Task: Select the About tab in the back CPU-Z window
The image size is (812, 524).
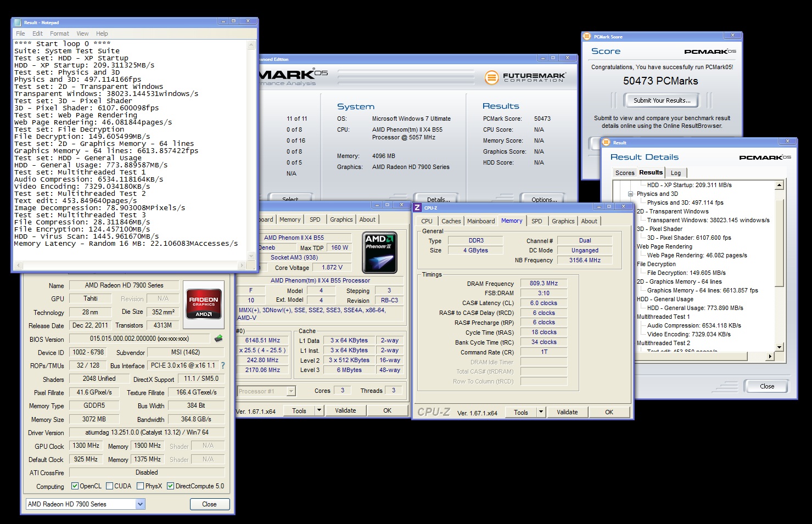Action: 367,219
